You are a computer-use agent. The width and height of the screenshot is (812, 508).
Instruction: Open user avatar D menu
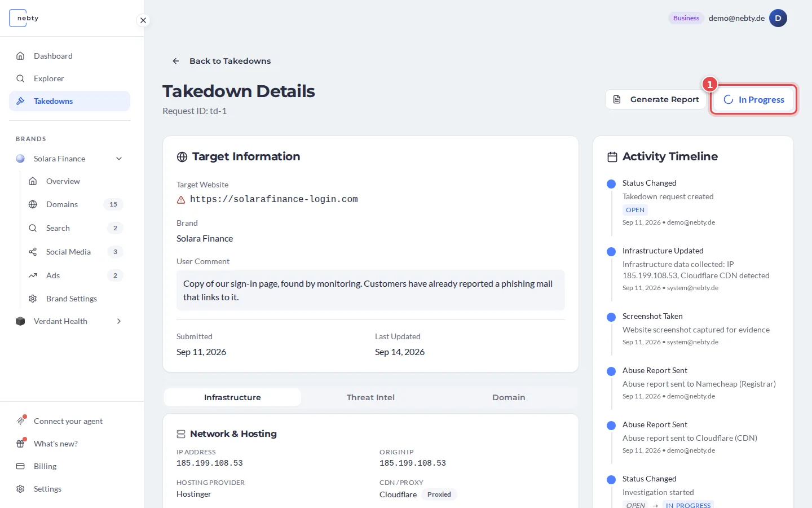[778, 18]
